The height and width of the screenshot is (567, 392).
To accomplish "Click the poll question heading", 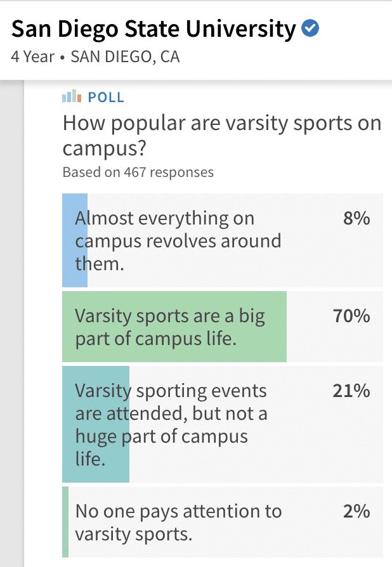I will 222,136.
